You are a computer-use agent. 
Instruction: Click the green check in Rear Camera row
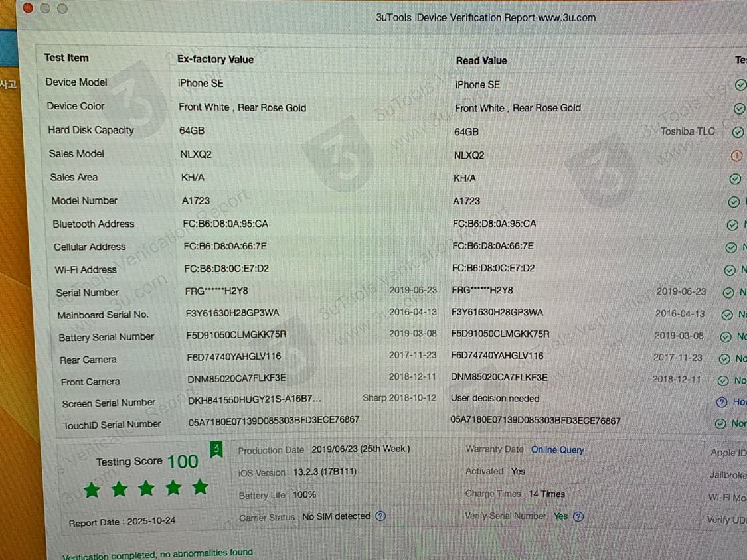pos(724,358)
